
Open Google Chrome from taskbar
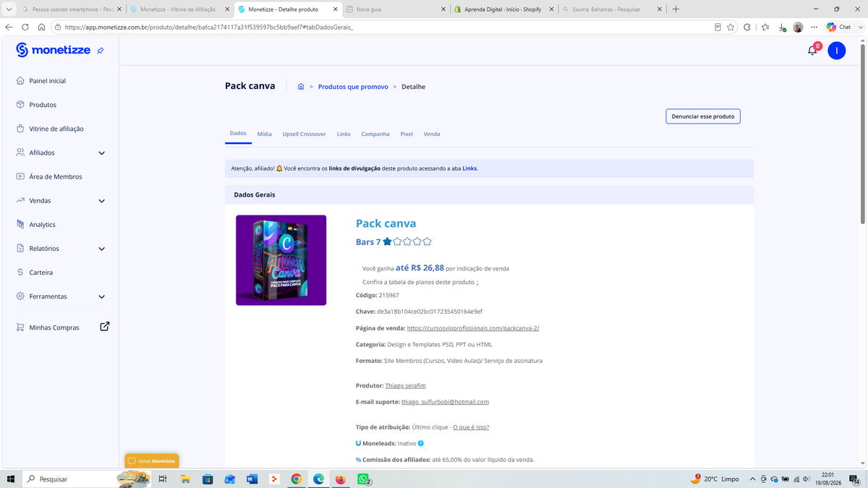pos(297,479)
